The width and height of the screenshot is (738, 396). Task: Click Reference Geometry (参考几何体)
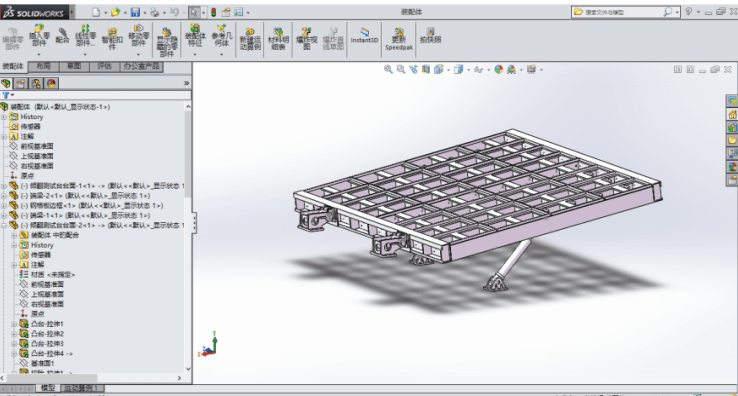[222, 36]
